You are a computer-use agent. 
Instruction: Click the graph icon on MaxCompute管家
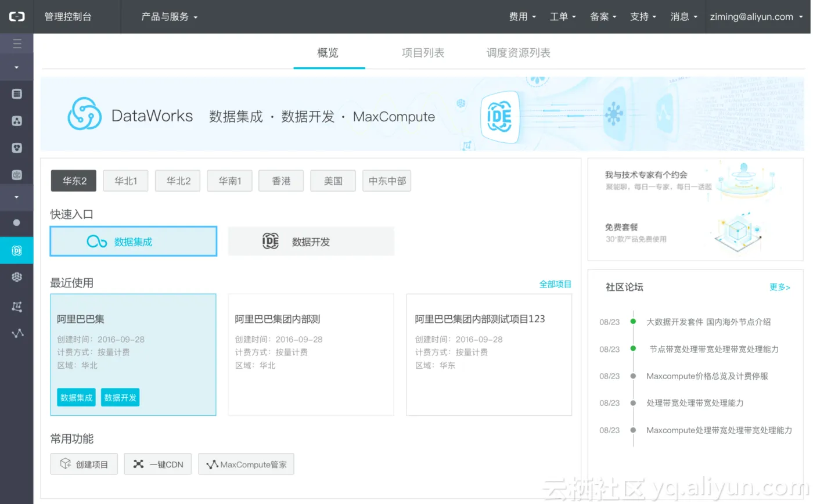[212, 465]
